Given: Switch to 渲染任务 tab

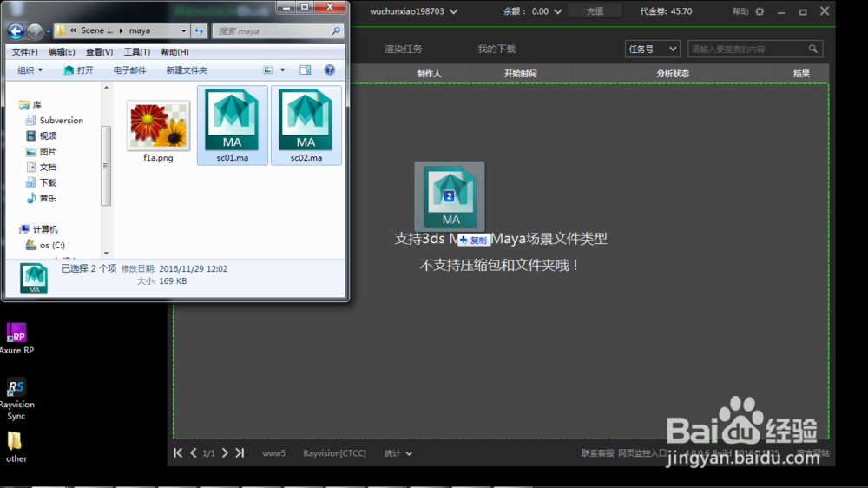Looking at the screenshot, I should [404, 49].
